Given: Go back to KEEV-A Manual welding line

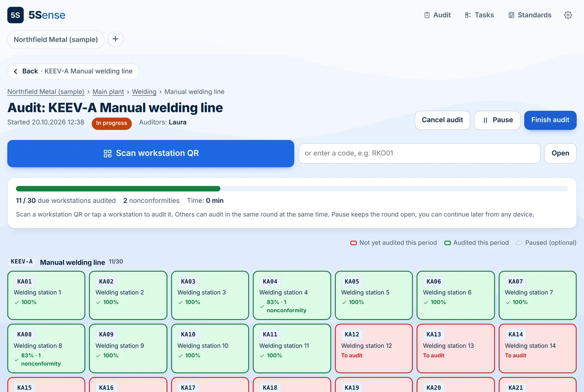Looking at the screenshot, I should click(x=73, y=71).
